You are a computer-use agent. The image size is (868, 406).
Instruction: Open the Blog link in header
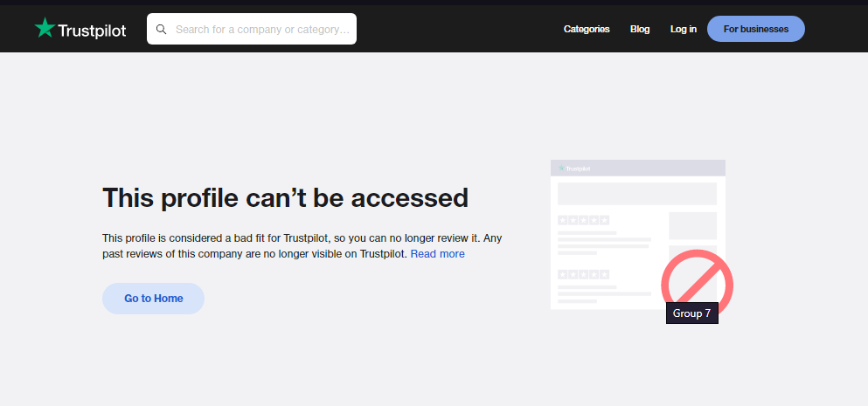(639, 29)
